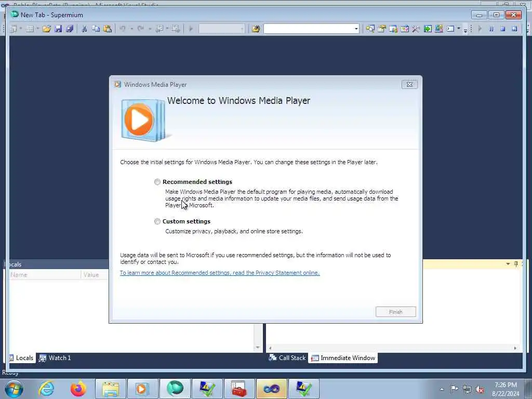Click the Locals panel scroll down arrow
This screenshot has width=532, height=399.
[258, 348]
